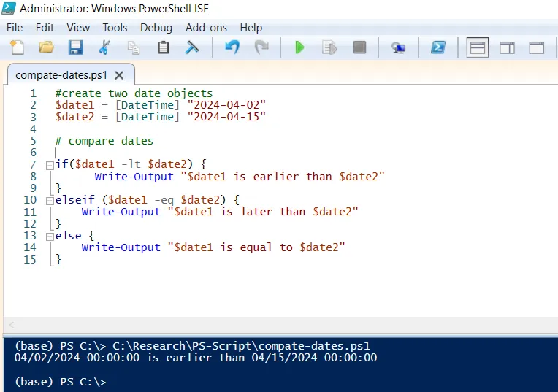Launch PowerShell.exe from the toolbar icon

[437, 48]
